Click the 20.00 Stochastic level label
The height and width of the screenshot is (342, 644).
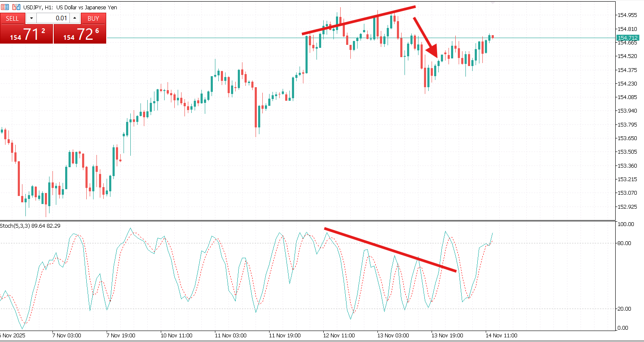pyautogui.click(x=625, y=309)
